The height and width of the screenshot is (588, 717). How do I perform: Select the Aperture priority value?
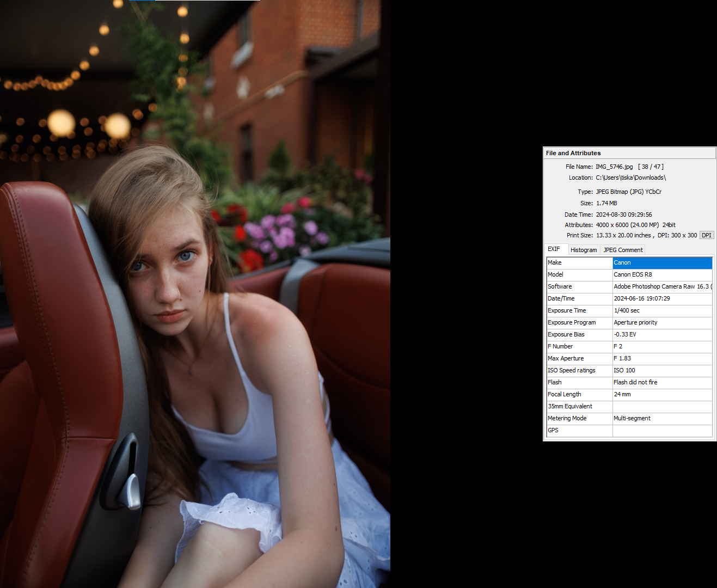point(662,322)
